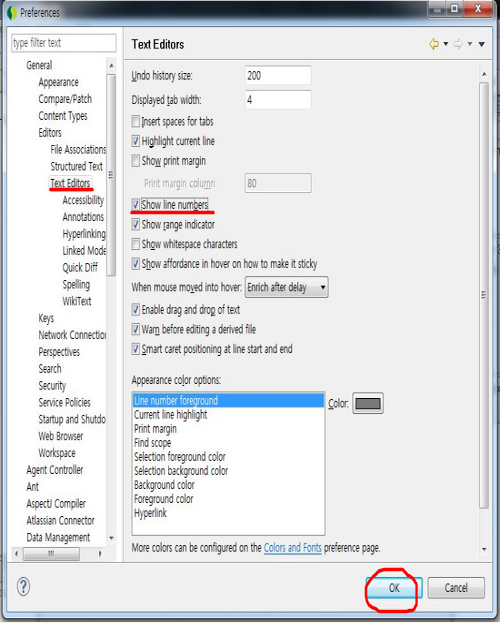Open the Color swatch picker button
The height and width of the screenshot is (623, 500).
click(x=368, y=403)
